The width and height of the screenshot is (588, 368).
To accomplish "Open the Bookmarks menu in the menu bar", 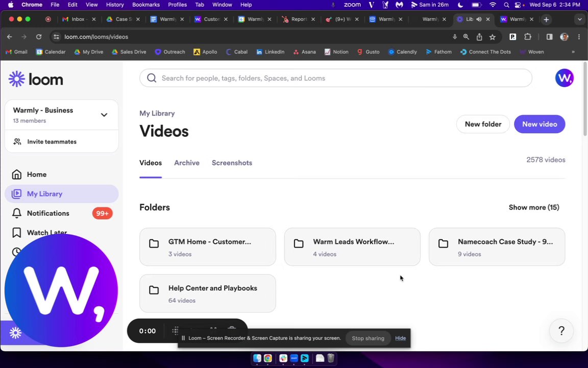I will [x=146, y=5].
